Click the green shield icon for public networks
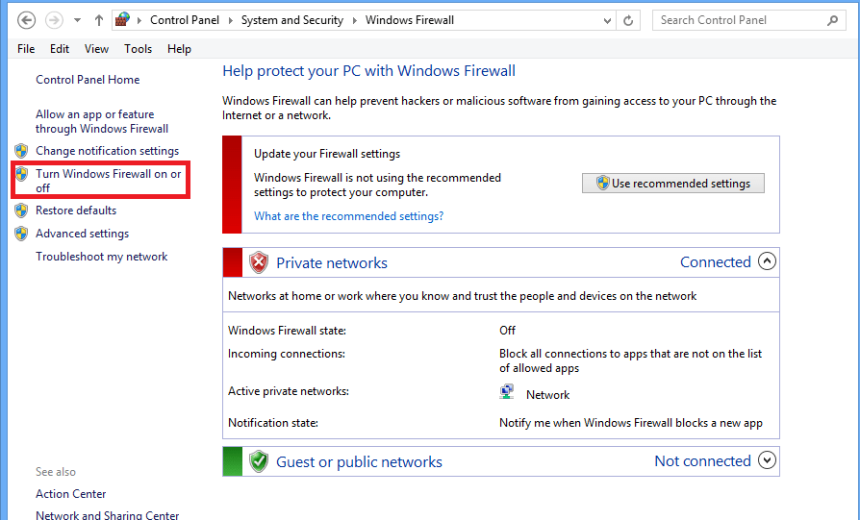Image resolution: width=860 pixels, height=520 pixels. [x=259, y=461]
